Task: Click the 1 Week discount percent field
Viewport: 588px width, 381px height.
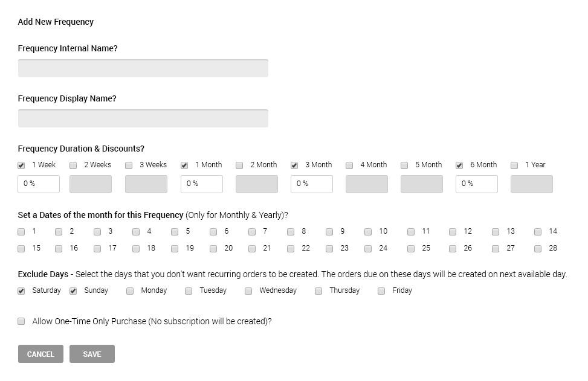Action: coord(39,184)
